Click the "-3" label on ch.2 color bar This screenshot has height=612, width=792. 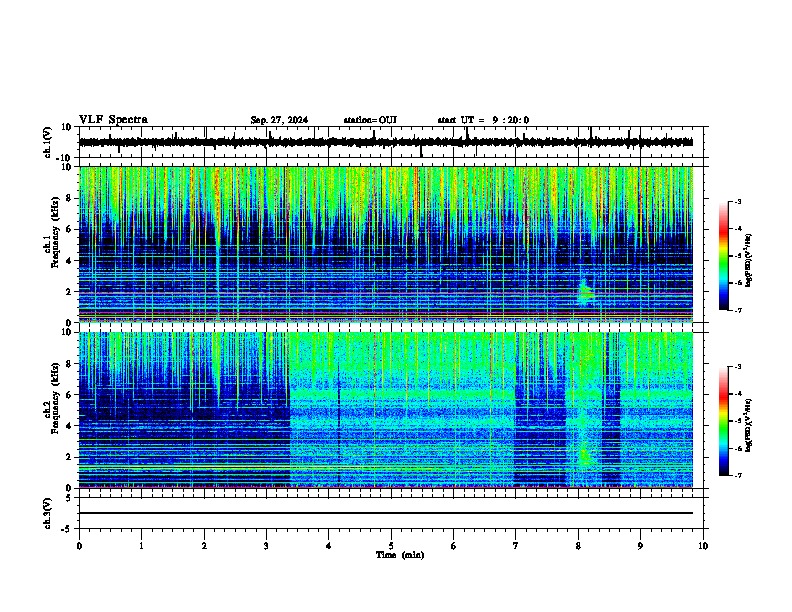click(x=737, y=367)
